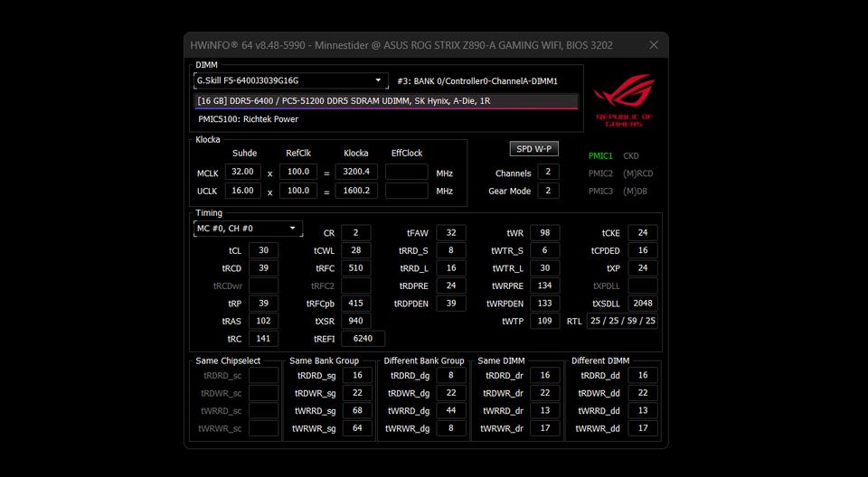Click the tRAS value 102
The image size is (868, 477).
coord(263,321)
